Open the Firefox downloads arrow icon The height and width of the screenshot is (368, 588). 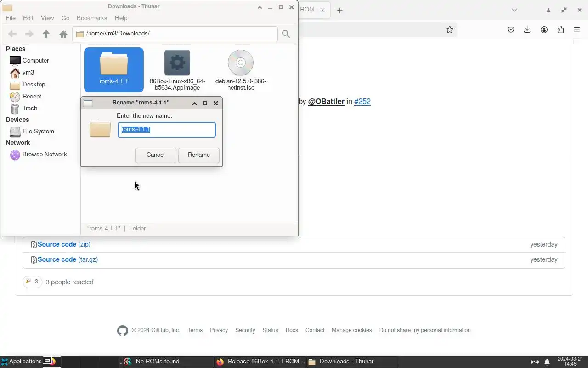tap(527, 29)
